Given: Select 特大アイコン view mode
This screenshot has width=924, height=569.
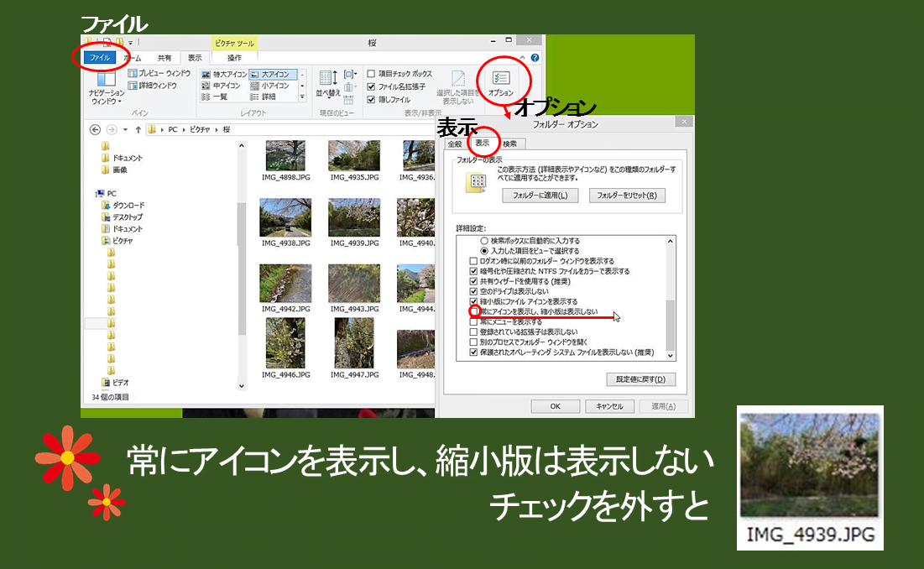Looking at the screenshot, I should click(223, 72).
